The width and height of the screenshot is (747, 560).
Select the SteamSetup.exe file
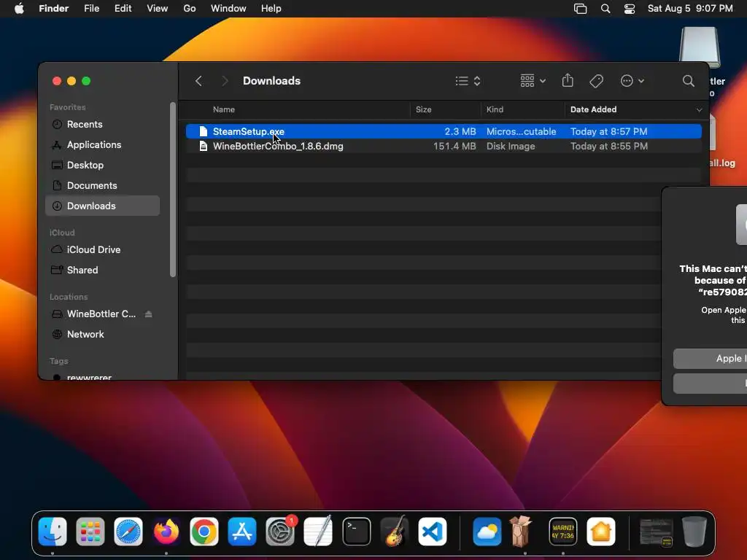pos(444,131)
